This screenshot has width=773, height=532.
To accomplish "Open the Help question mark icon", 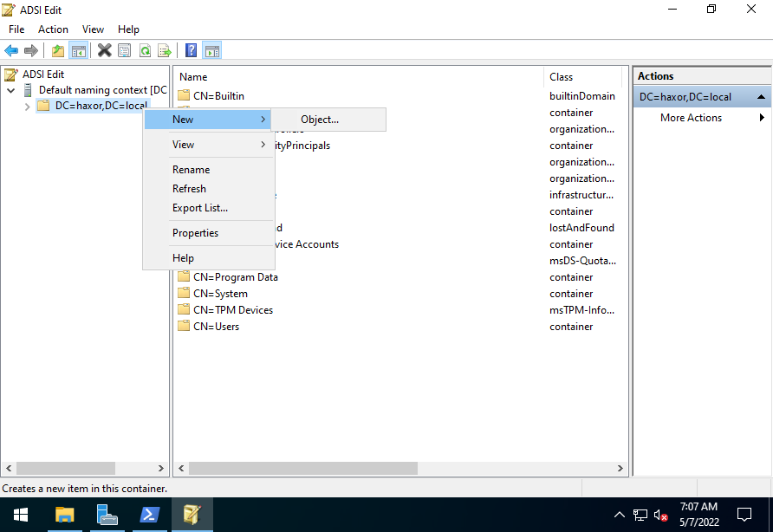I will [x=191, y=50].
